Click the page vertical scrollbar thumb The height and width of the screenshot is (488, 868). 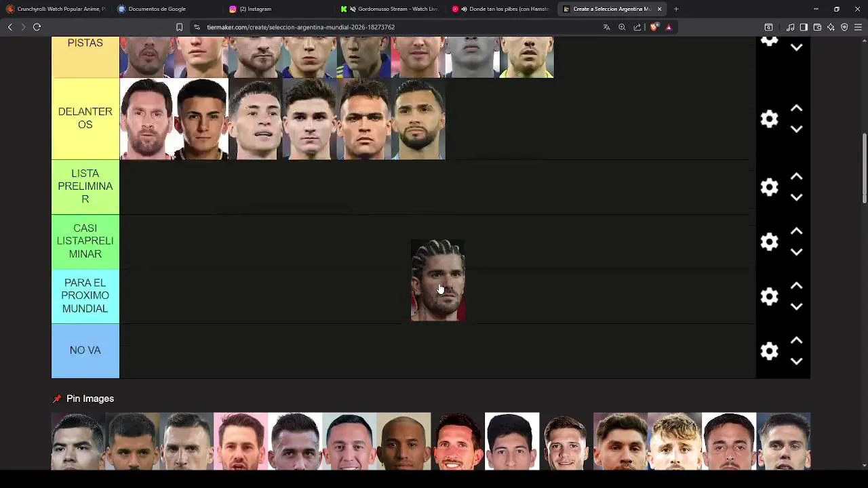pyautogui.click(x=864, y=168)
